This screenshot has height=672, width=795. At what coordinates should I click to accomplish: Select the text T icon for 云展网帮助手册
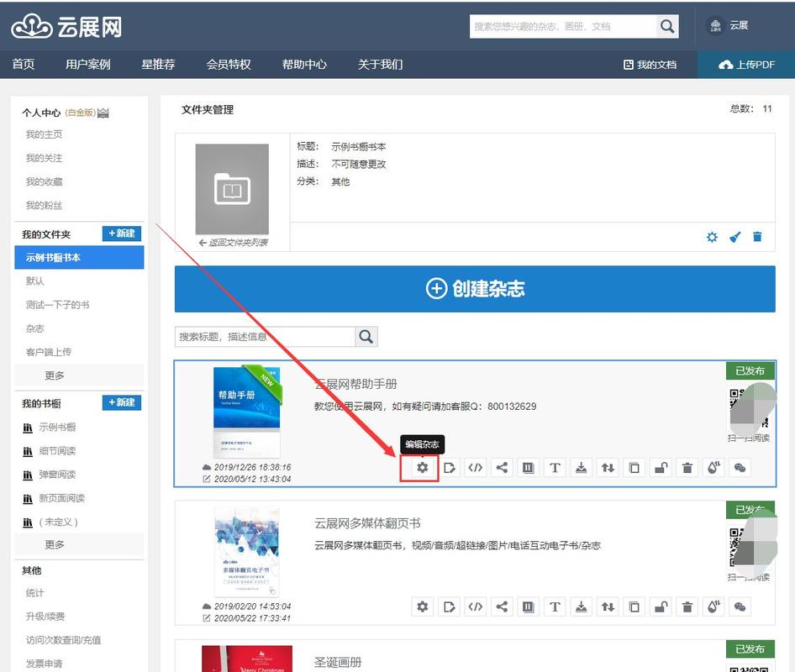click(x=555, y=467)
